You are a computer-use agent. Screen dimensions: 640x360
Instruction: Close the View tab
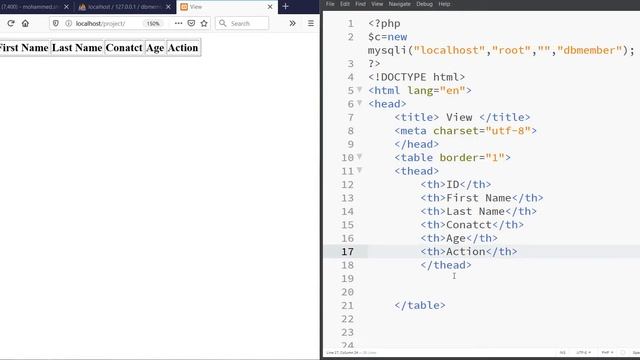(270, 7)
